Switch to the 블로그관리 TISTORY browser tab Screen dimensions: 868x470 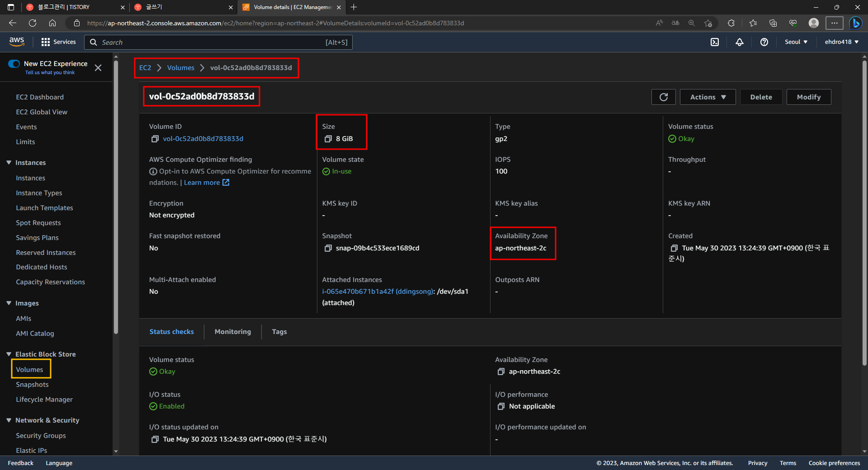click(x=75, y=7)
